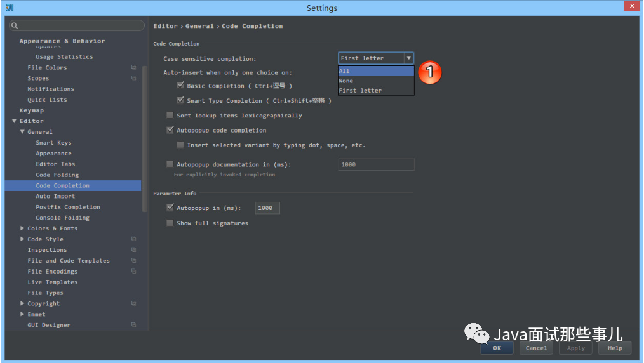
Task: Toggle Autopopup code completion checkbox
Action: coord(170,130)
